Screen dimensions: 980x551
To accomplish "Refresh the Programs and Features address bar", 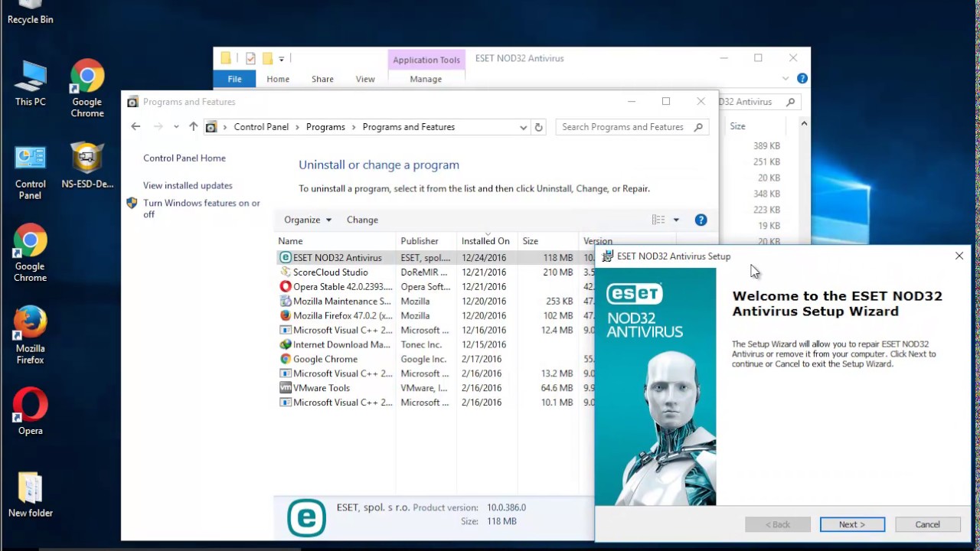I will click(x=538, y=127).
